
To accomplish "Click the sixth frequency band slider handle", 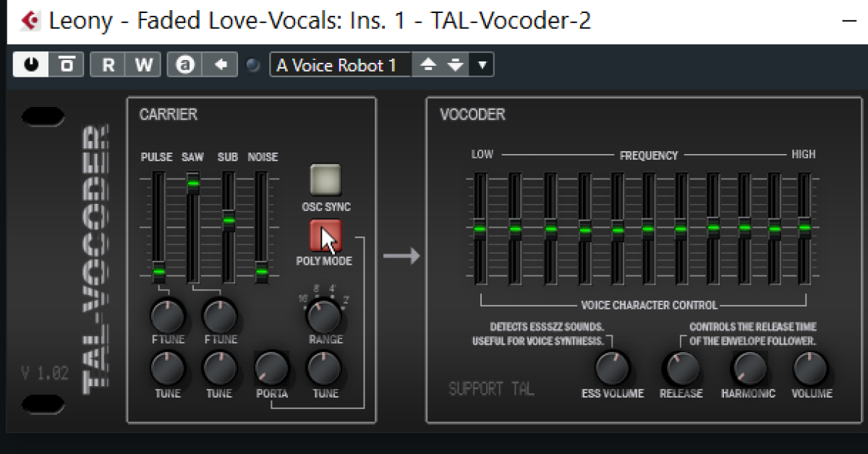I will (648, 229).
